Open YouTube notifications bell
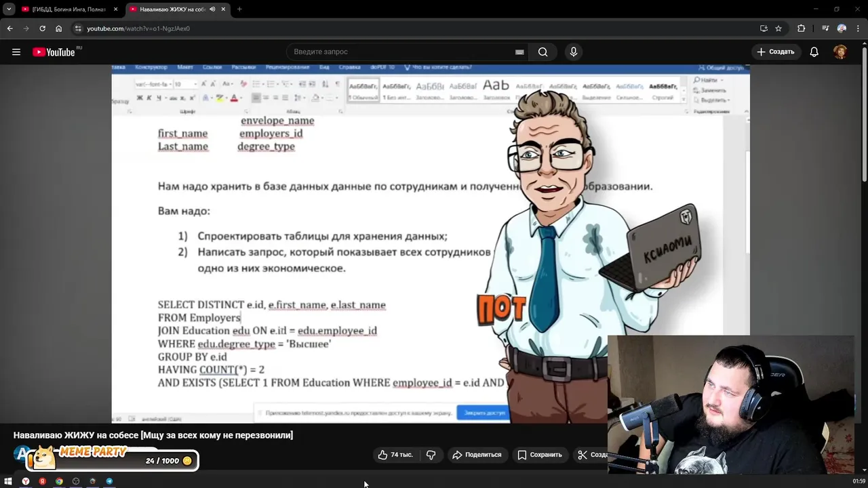 pos(814,52)
